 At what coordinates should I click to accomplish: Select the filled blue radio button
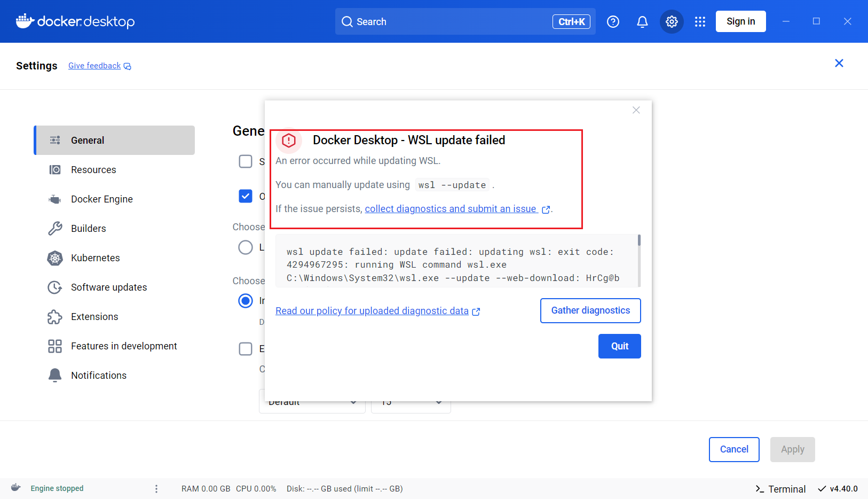246,301
